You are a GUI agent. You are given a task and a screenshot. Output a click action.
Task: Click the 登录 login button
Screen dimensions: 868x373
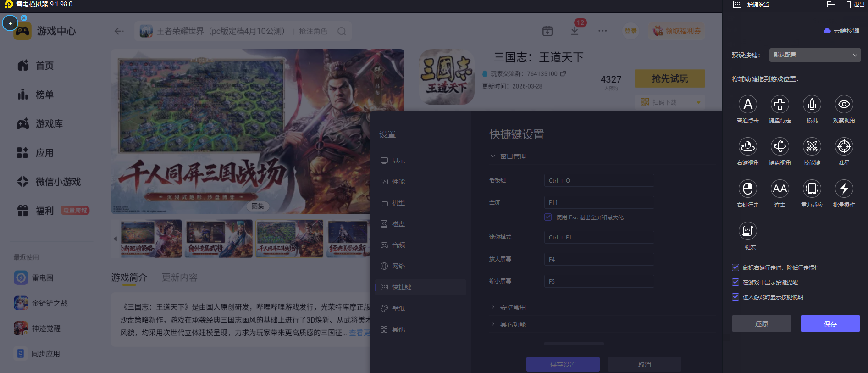click(630, 31)
